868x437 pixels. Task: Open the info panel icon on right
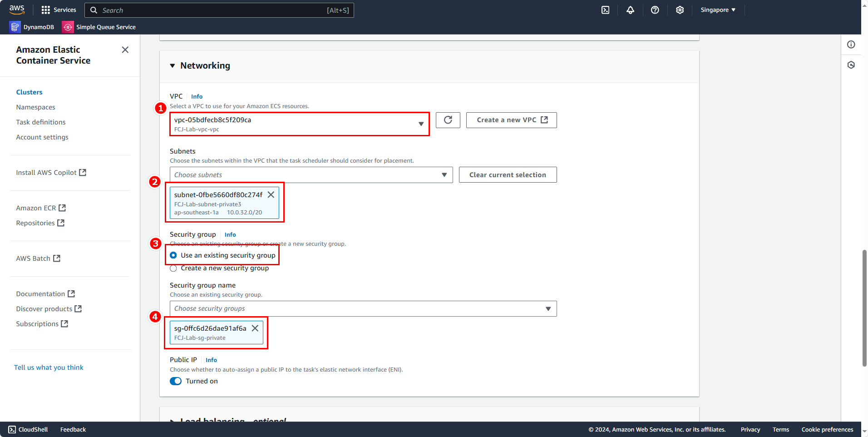coord(851,45)
